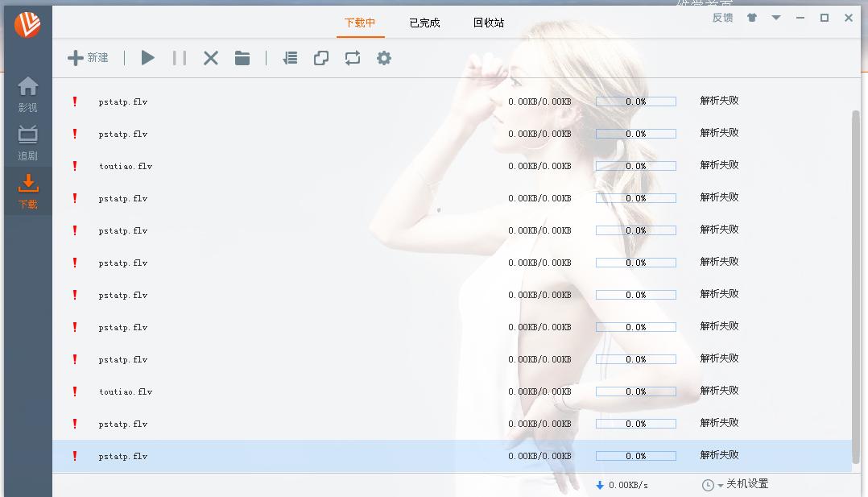Image resolution: width=868 pixels, height=497 pixels.
Task: Switch to the 回收站 tab
Action: click(x=488, y=23)
